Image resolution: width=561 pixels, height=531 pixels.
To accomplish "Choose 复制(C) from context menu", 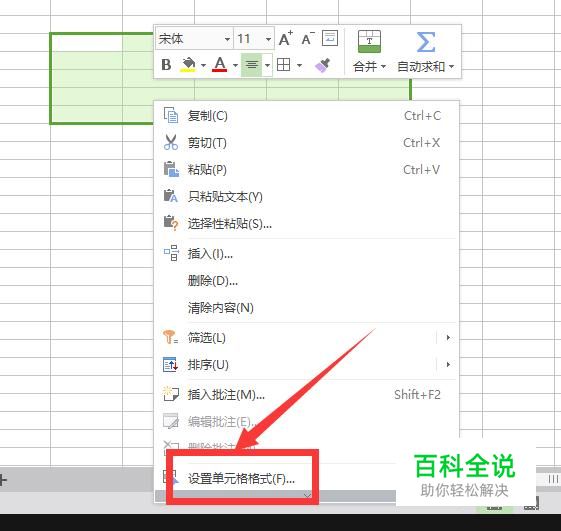I will [x=306, y=116].
